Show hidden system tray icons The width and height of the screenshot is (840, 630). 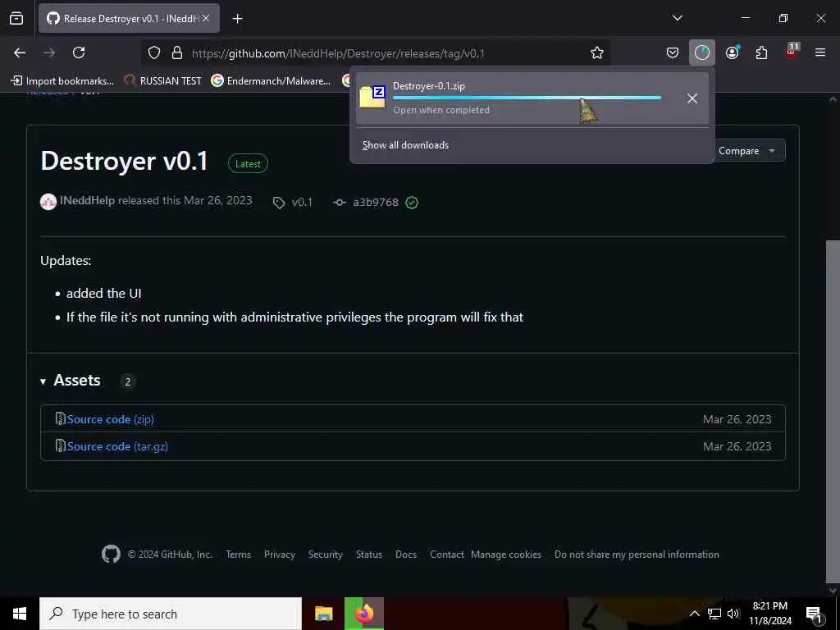click(694, 614)
